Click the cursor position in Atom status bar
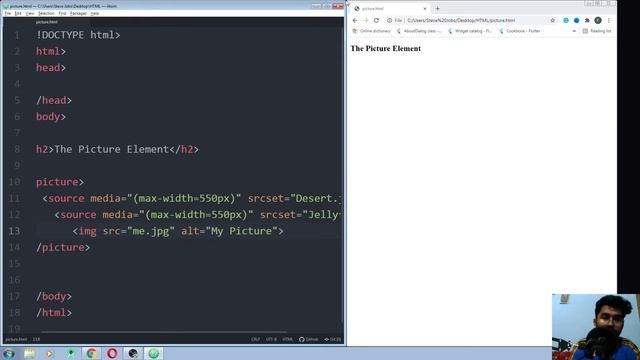640x360 pixels. pos(36,340)
